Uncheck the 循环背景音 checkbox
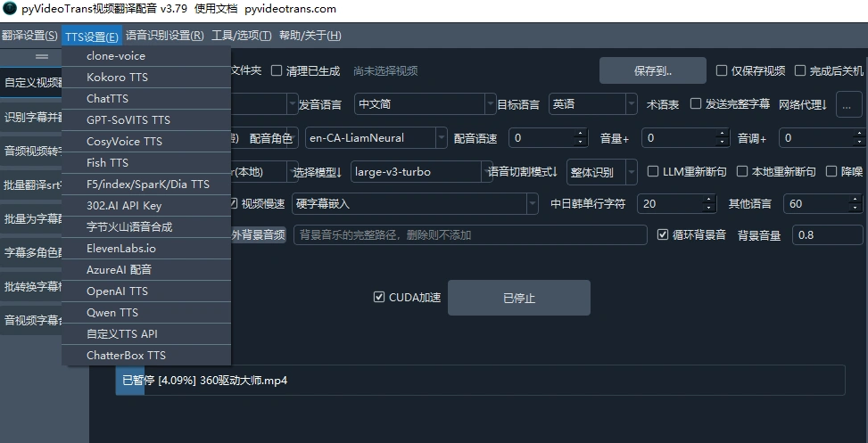The image size is (868, 443). [x=663, y=235]
